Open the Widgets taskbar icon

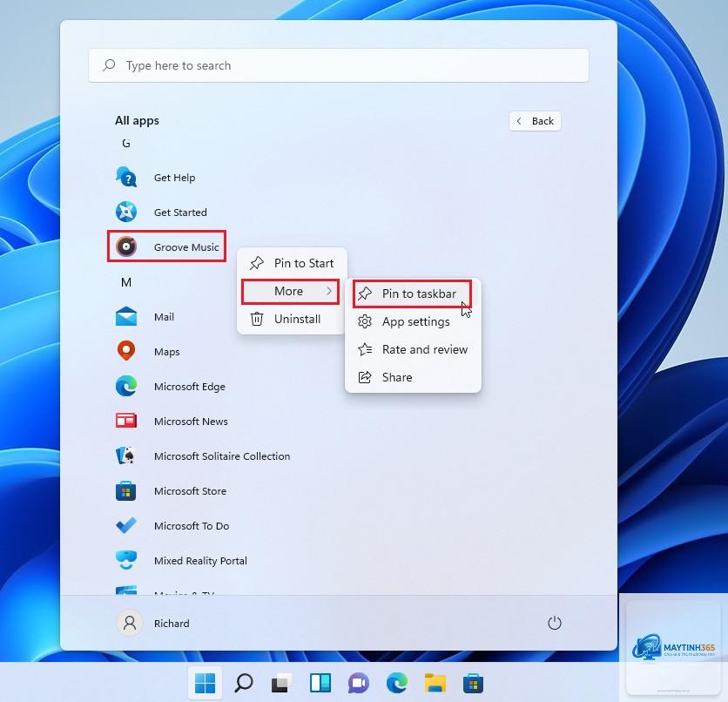320,683
